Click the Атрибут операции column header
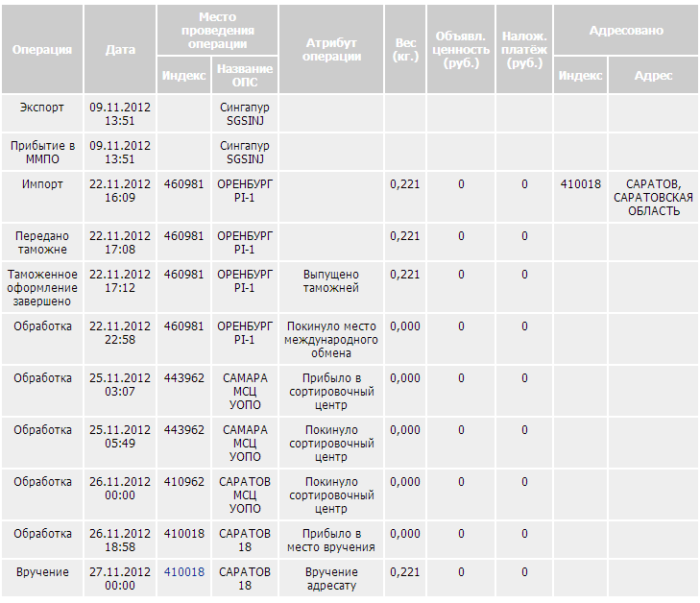Viewport: 700px width, 603px height. pyautogui.click(x=330, y=50)
